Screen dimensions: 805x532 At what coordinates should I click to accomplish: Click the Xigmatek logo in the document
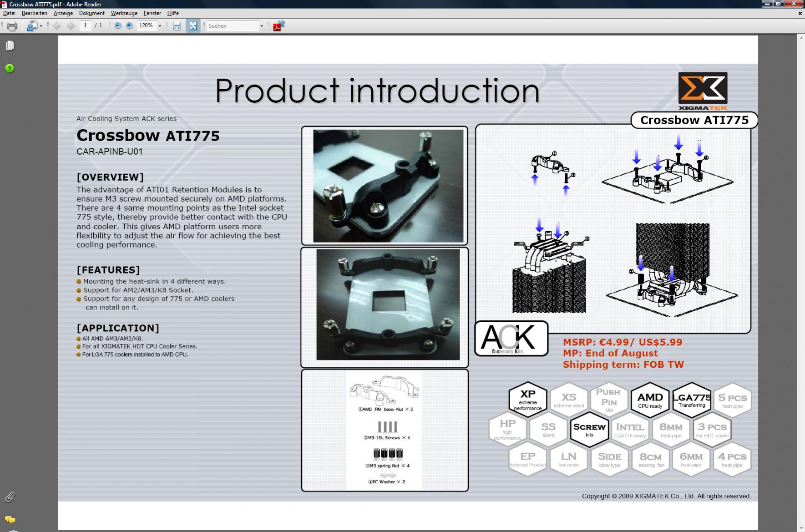click(x=703, y=91)
